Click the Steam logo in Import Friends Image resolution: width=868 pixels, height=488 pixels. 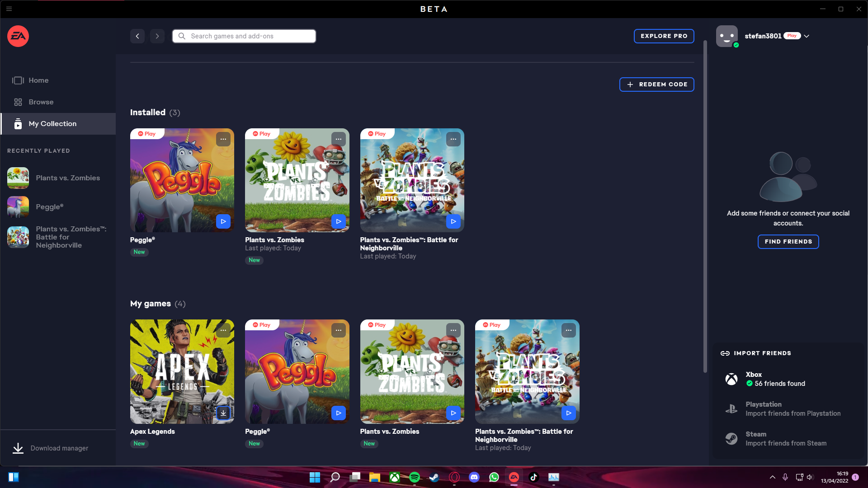click(731, 439)
